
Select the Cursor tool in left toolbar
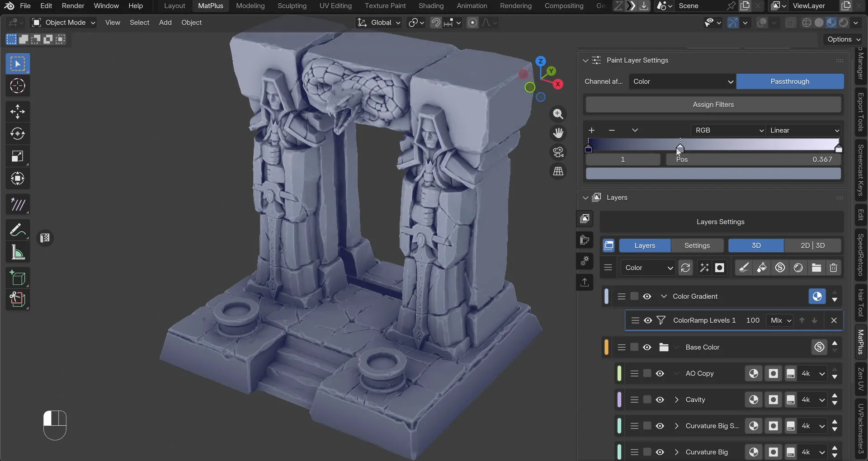(x=18, y=86)
